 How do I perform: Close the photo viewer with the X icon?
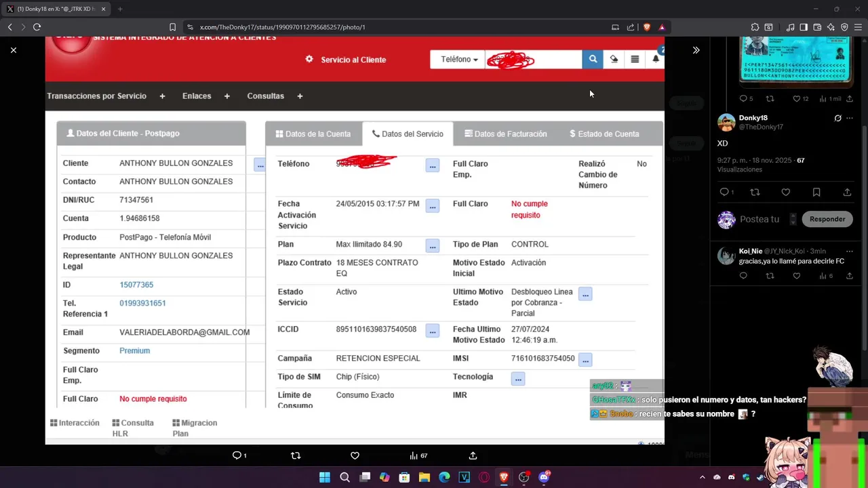click(14, 50)
